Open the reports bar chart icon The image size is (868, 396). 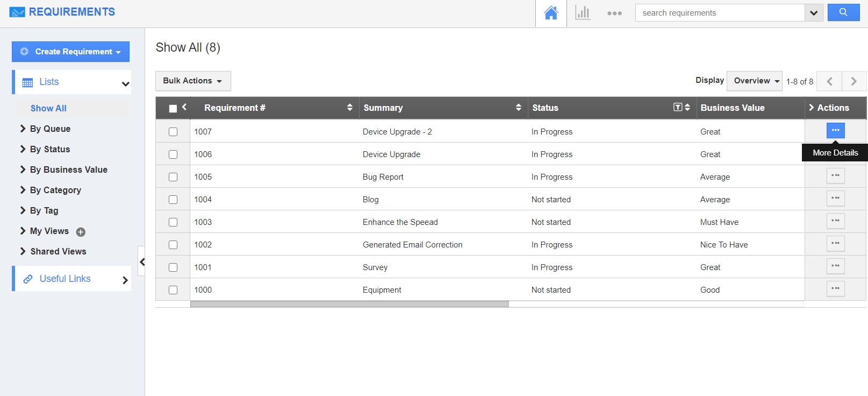pyautogui.click(x=583, y=13)
